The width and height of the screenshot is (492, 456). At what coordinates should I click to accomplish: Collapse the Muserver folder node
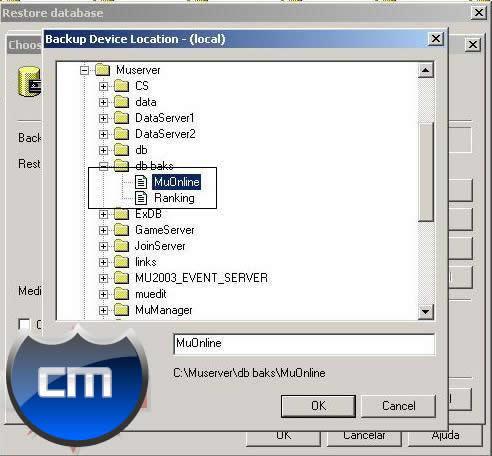[x=84, y=70]
